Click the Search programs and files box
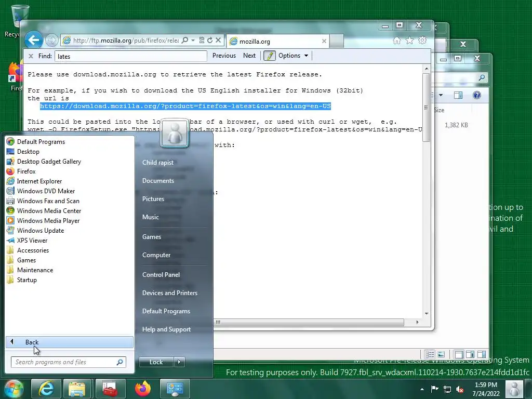 point(69,362)
